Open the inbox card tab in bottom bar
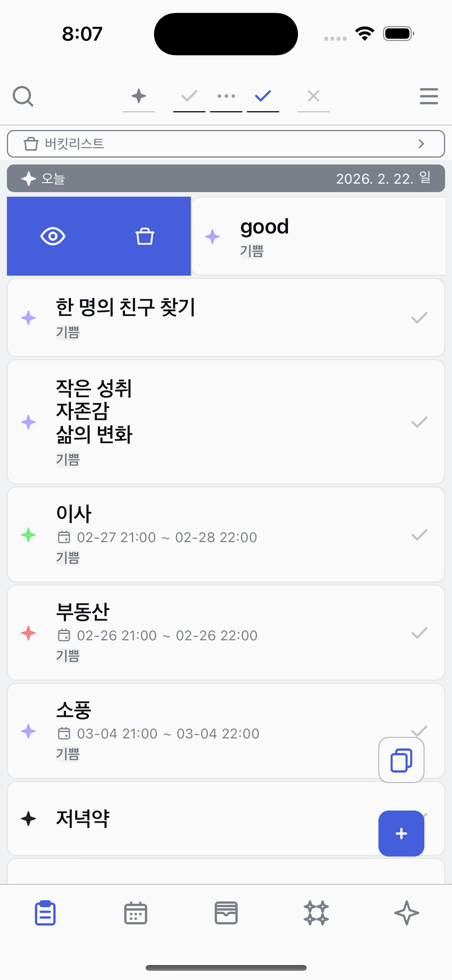Viewport: 452px width, 980px height. 226,913
